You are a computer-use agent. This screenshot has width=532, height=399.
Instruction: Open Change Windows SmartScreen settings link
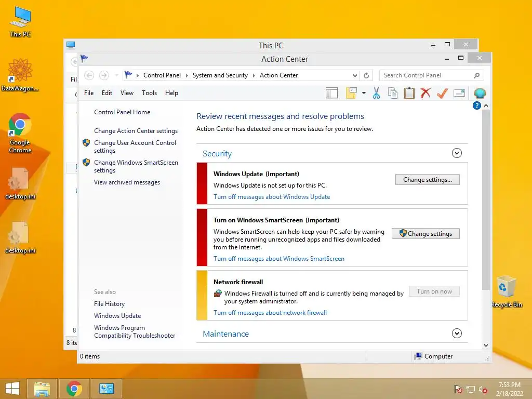136,166
